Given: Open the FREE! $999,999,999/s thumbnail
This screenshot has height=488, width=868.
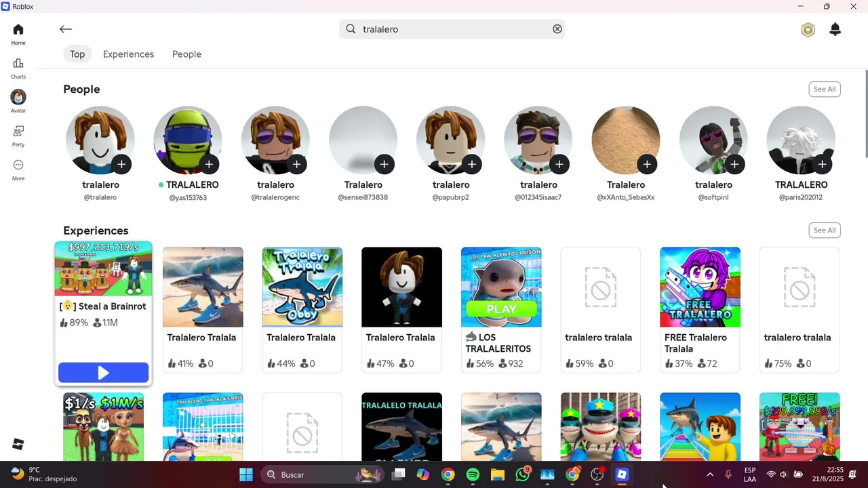Looking at the screenshot, I should (800, 427).
